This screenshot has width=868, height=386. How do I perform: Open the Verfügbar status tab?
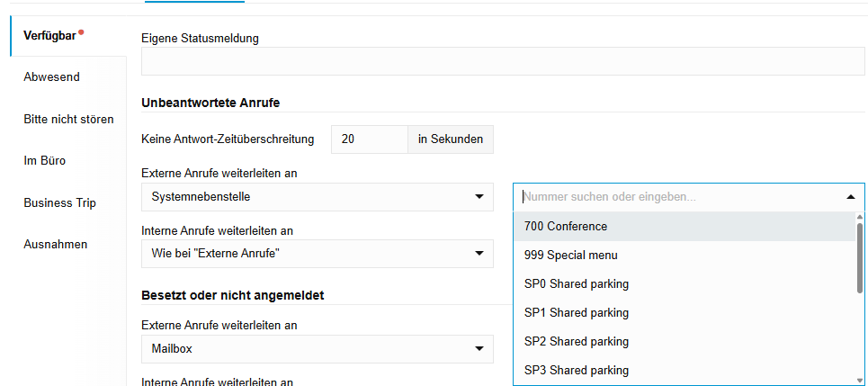click(68, 36)
